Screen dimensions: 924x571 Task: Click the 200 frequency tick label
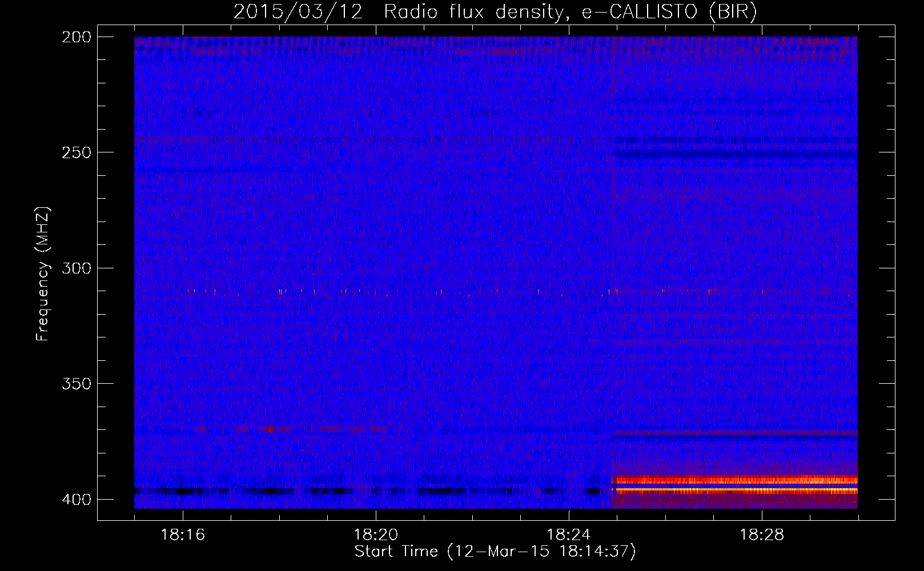click(76, 37)
